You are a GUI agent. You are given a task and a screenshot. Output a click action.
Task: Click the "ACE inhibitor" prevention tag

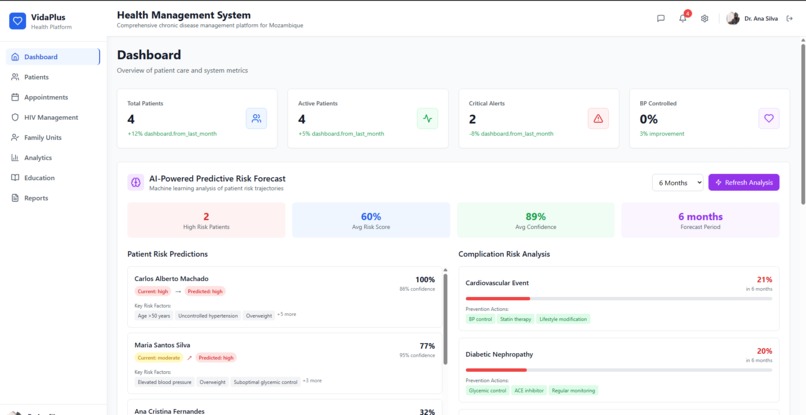[529, 390]
